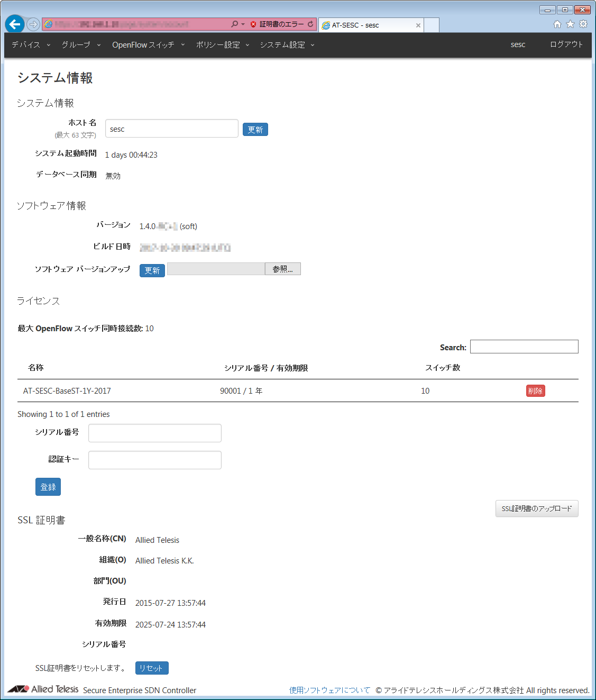Click the red certificate error shield icon
596x700 pixels.
point(253,24)
